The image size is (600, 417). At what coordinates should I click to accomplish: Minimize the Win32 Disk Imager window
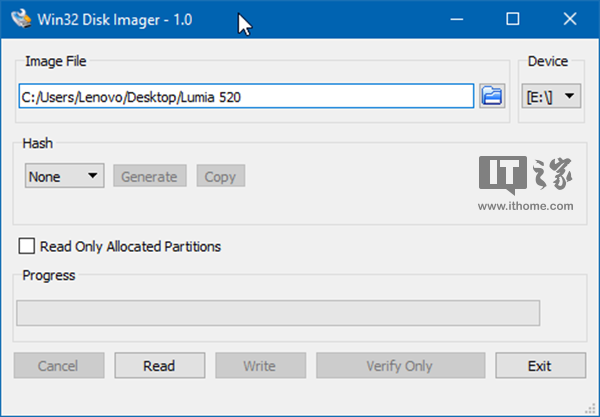coord(457,19)
